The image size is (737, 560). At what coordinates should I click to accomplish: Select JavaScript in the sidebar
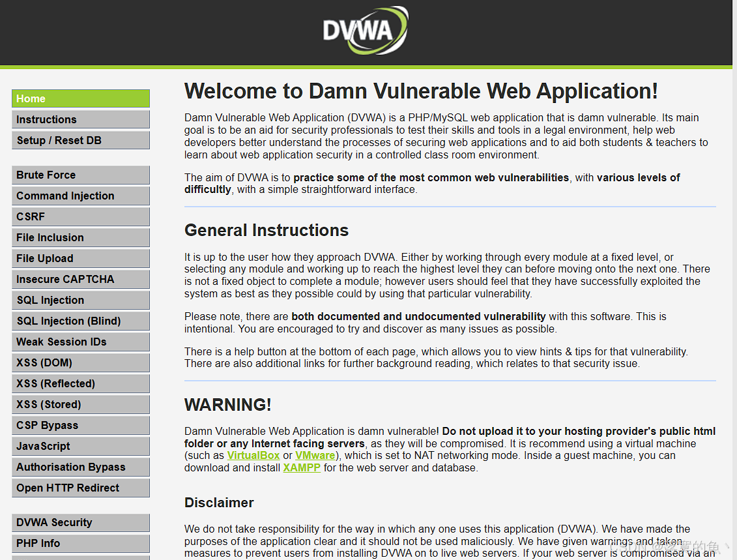[x=81, y=446]
